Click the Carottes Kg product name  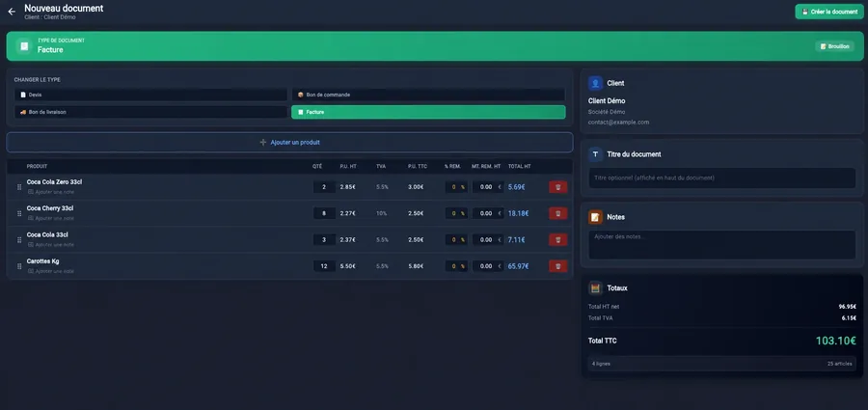tap(42, 261)
